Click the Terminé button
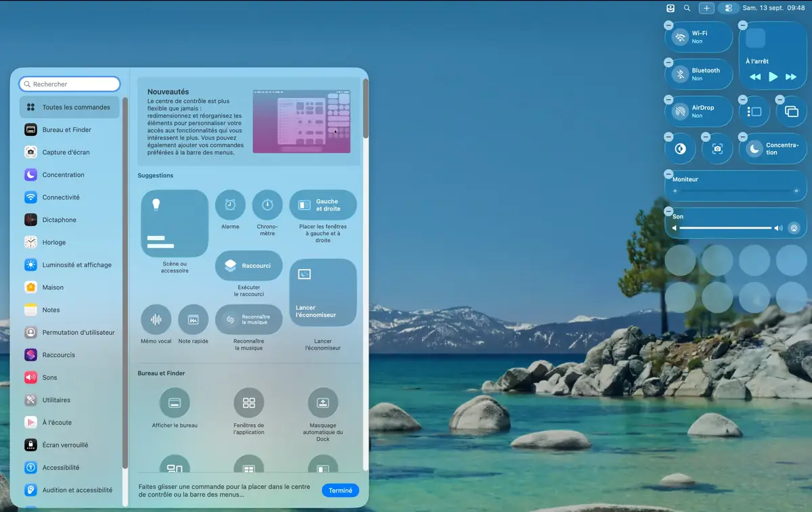812x512 pixels. pos(340,490)
